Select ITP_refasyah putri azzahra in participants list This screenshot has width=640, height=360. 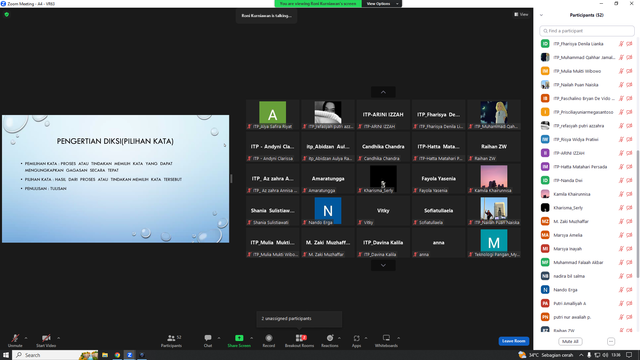587,126
